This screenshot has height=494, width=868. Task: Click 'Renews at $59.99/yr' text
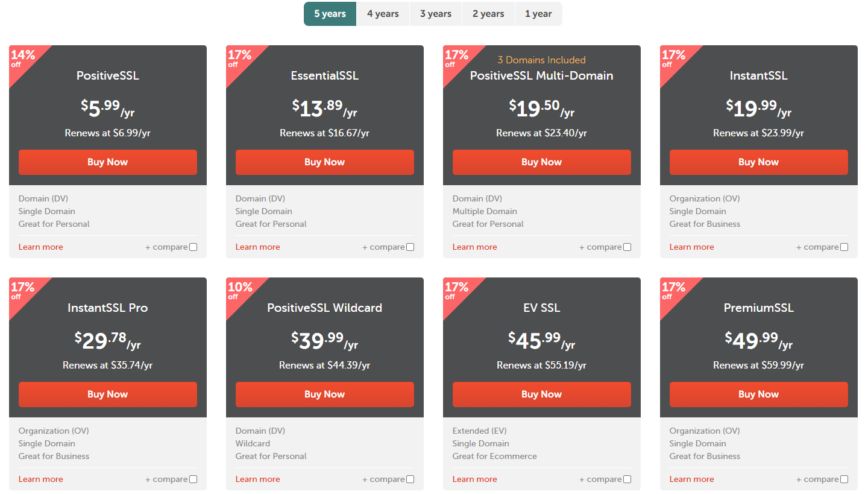coord(759,365)
